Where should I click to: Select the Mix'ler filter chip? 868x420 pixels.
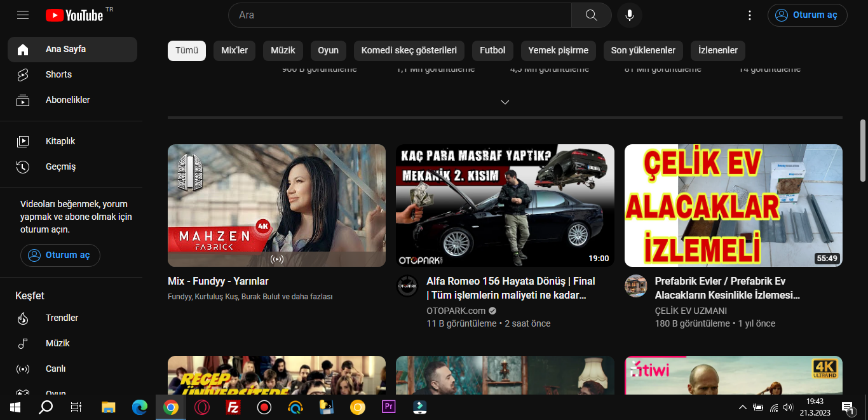point(234,50)
